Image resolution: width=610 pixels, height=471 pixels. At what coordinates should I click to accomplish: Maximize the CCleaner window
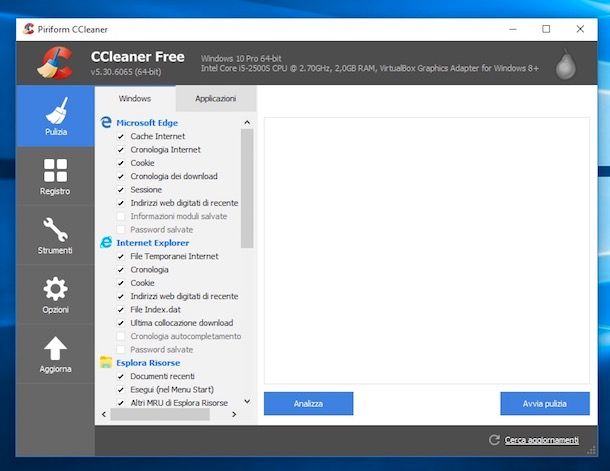(x=546, y=29)
